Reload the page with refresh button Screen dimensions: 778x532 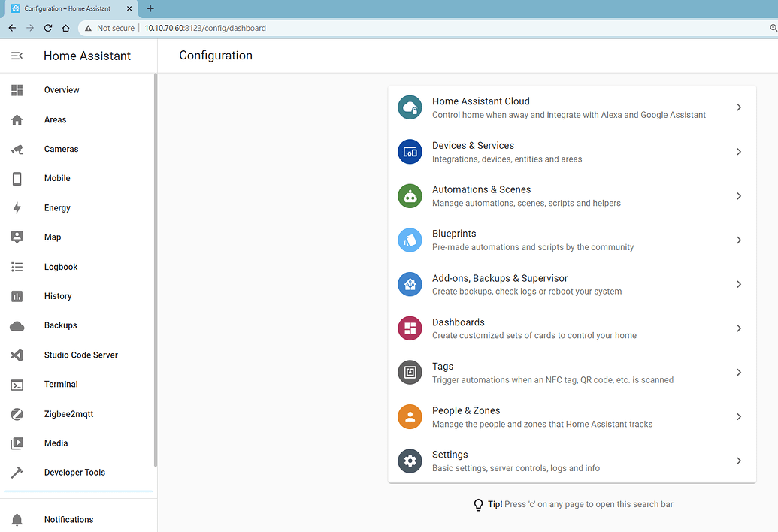(x=47, y=29)
